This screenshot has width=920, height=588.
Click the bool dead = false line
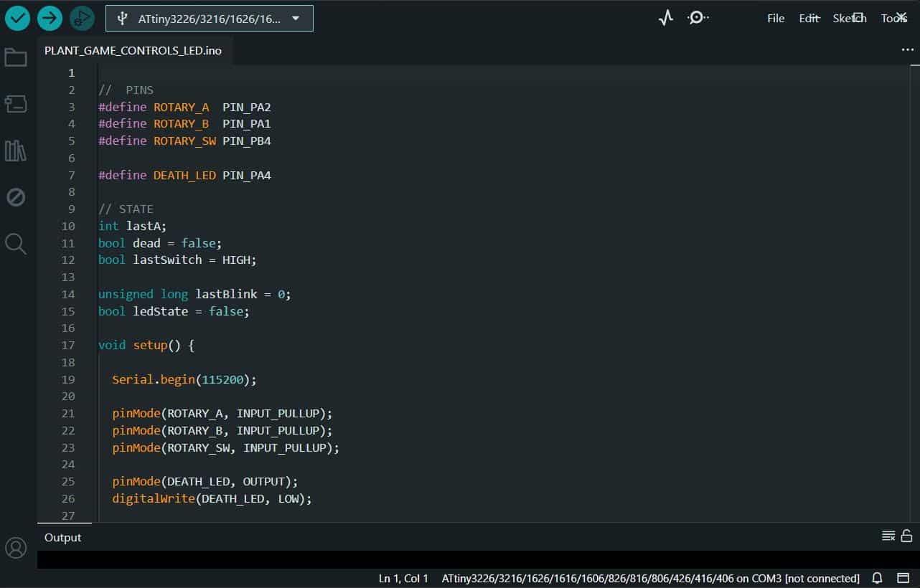[161, 243]
